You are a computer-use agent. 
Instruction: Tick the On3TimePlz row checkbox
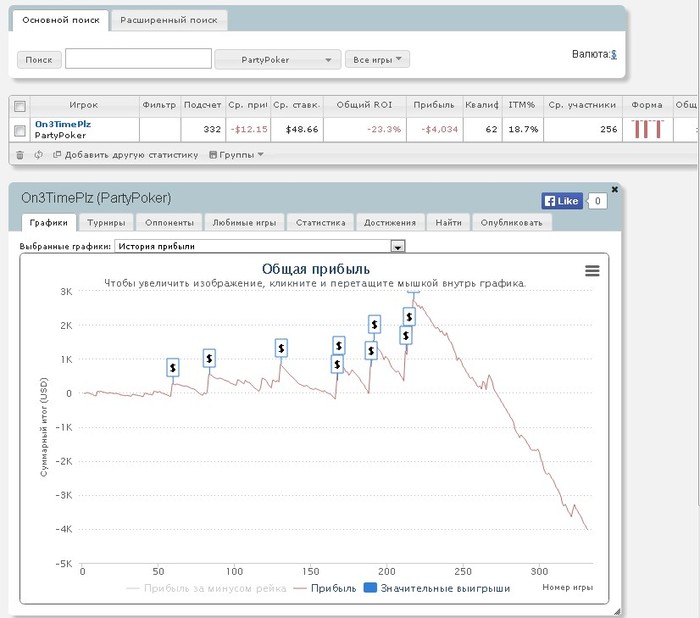pyautogui.click(x=20, y=130)
